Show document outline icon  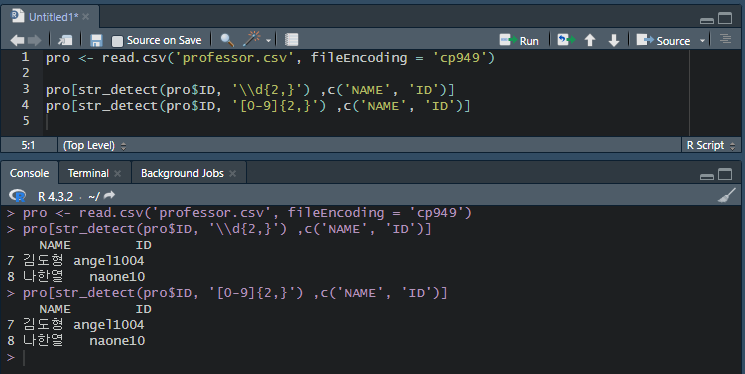(x=725, y=39)
